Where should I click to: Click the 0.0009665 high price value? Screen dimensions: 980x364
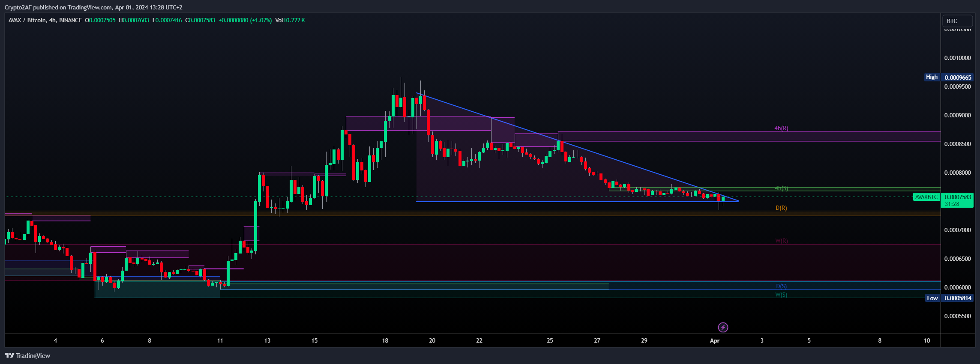coord(958,78)
